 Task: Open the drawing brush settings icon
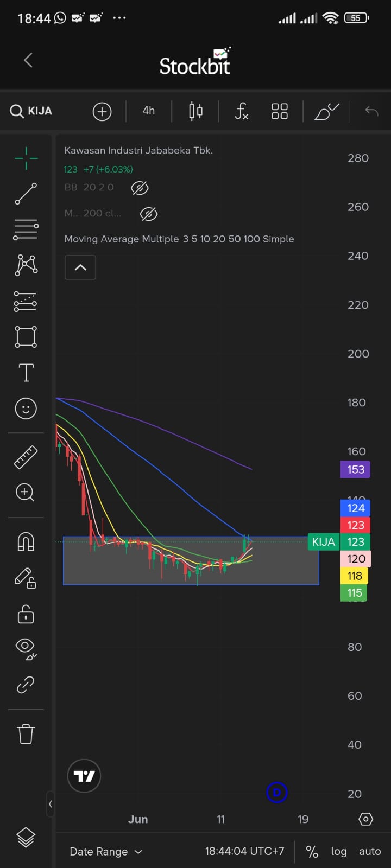326,111
